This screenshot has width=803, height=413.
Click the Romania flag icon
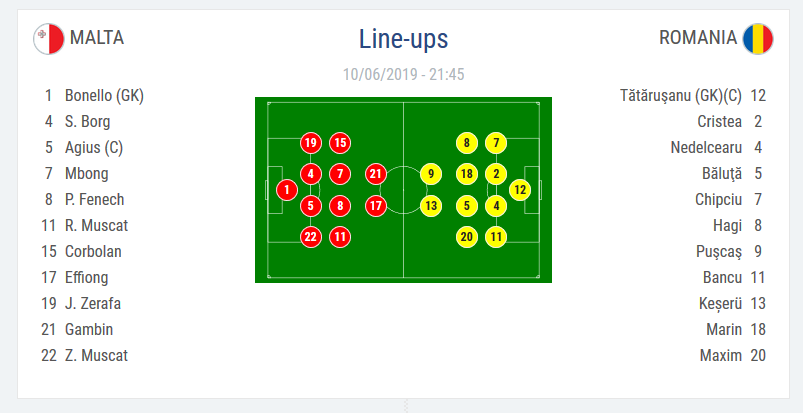click(758, 39)
